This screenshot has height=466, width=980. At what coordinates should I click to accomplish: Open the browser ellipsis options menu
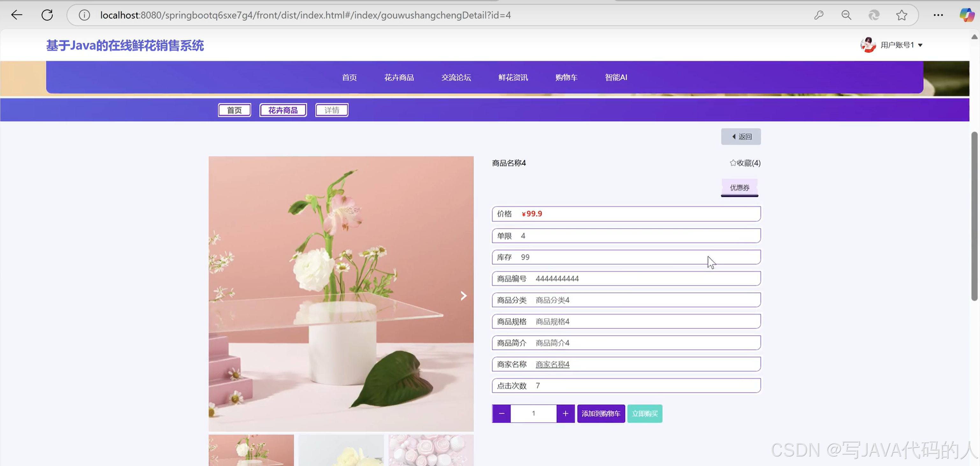938,15
